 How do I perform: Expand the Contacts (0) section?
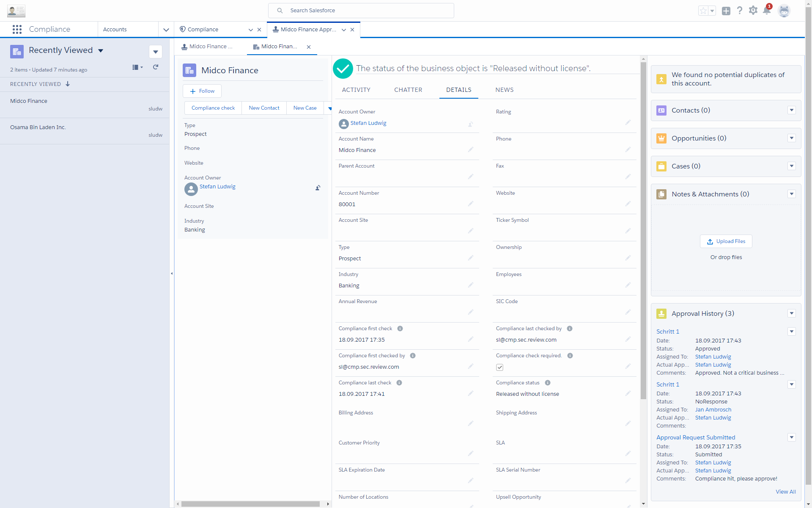[x=792, y=110]
